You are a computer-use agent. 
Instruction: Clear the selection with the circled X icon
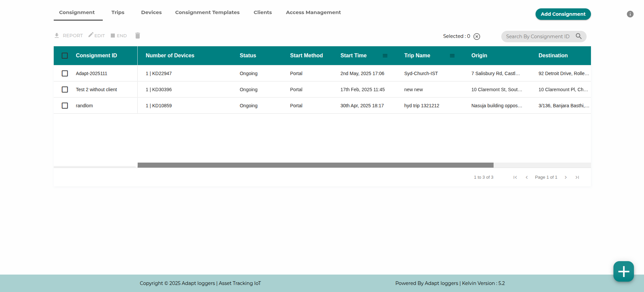coord(477,37)
